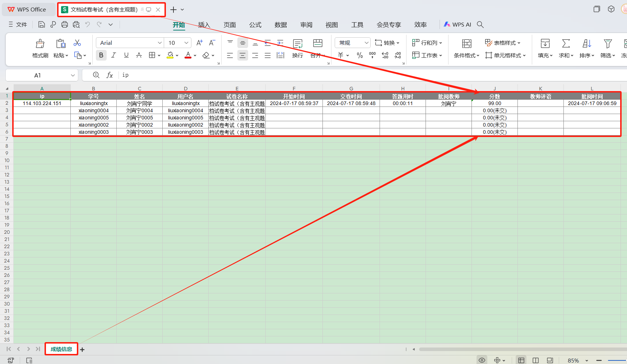The image size is (627, 364).
Task: Click the Wrap Text icon
Action: click(x=297, y=44)
